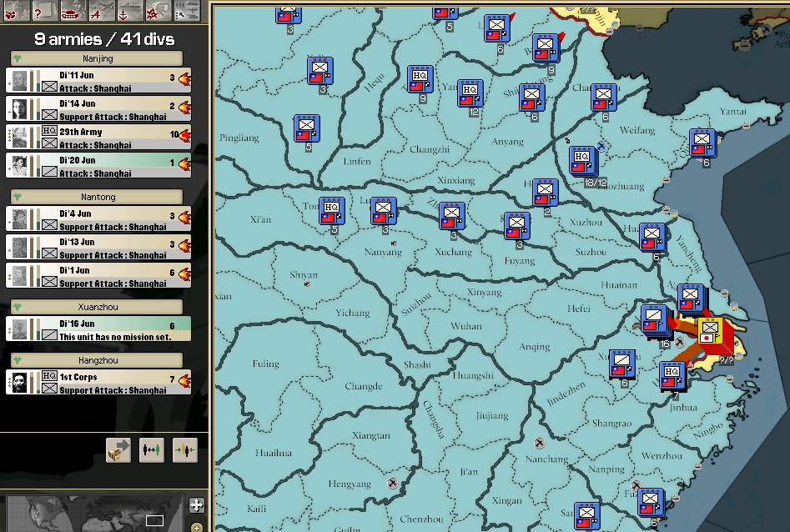Select the infantry stack north of Shanghai
This screenshot has width=790, height=532.
(x=692, y=299)
